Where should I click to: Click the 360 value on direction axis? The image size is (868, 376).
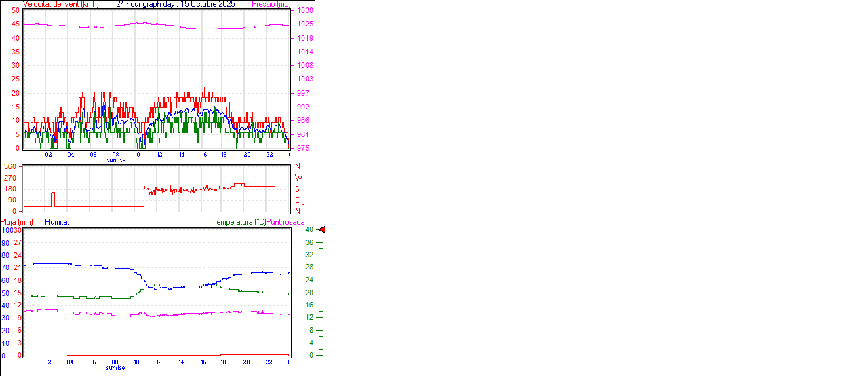pos(10,166)
